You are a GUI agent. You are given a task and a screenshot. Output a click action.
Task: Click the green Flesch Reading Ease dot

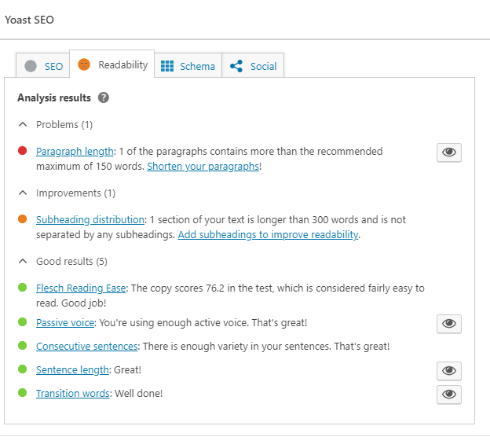coord(22,287)
